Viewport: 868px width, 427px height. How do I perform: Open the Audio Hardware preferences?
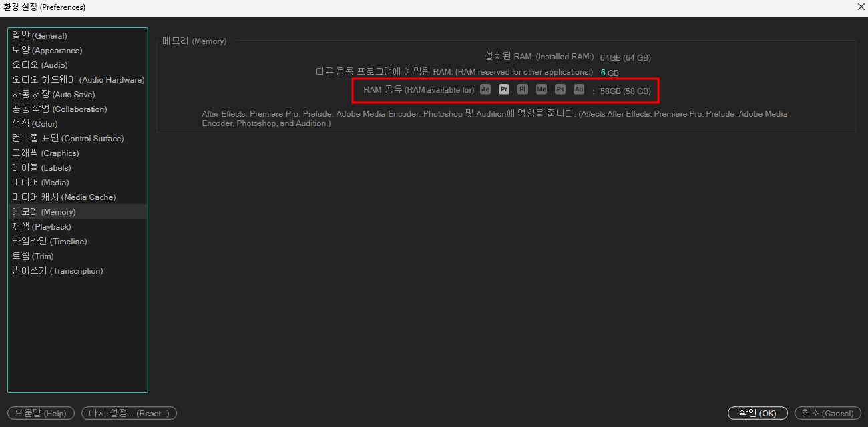[77, 79]
